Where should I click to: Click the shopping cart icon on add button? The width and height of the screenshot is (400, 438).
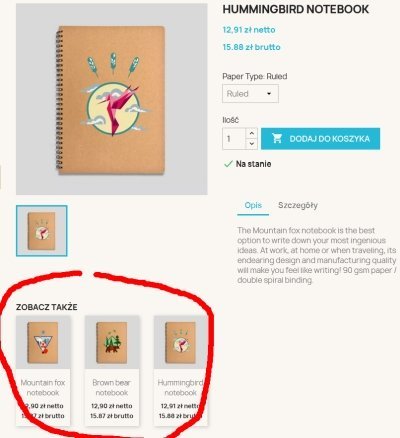[x=277, y=138]
